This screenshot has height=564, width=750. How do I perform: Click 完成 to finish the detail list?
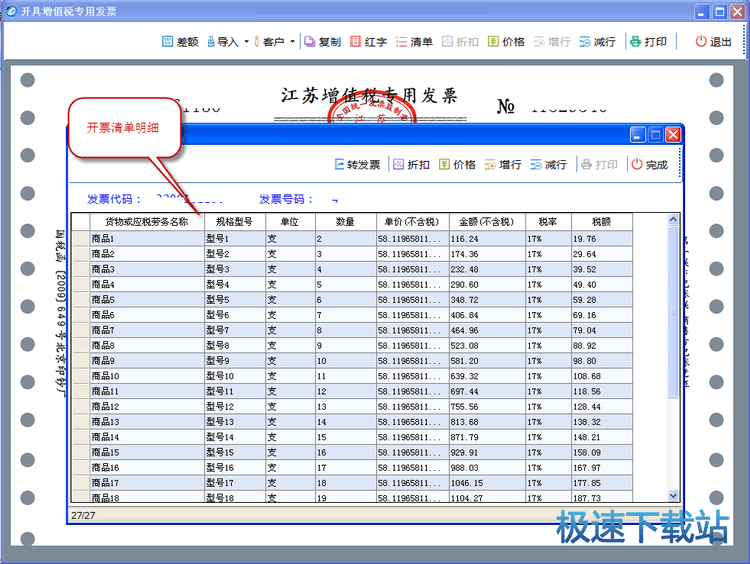click(648, 165)
